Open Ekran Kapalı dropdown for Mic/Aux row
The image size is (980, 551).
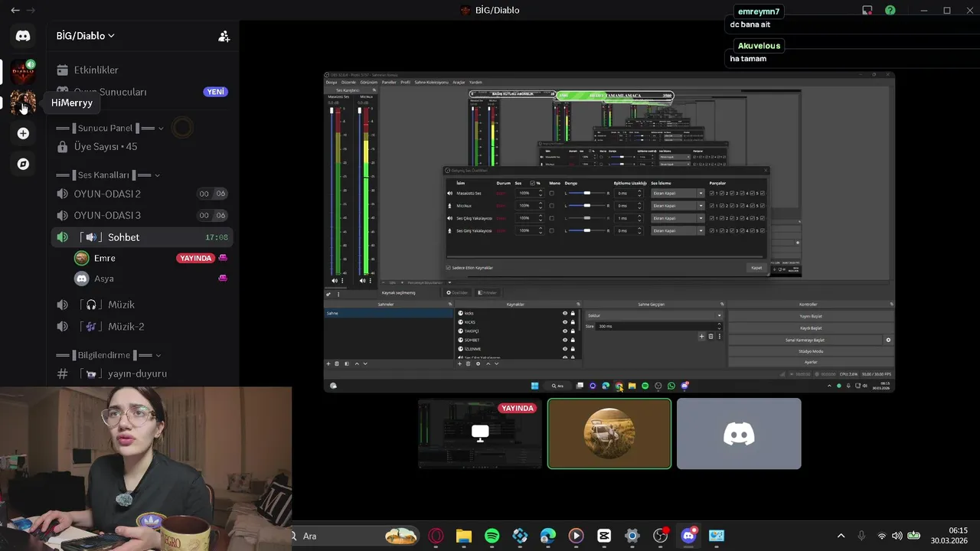tap(678, 206)
